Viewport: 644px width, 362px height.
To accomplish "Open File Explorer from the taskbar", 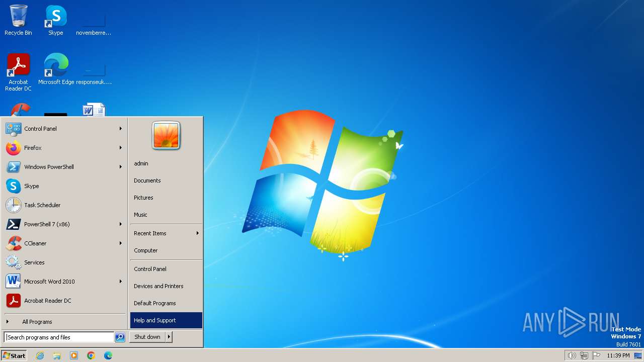I will pos(57,355).
